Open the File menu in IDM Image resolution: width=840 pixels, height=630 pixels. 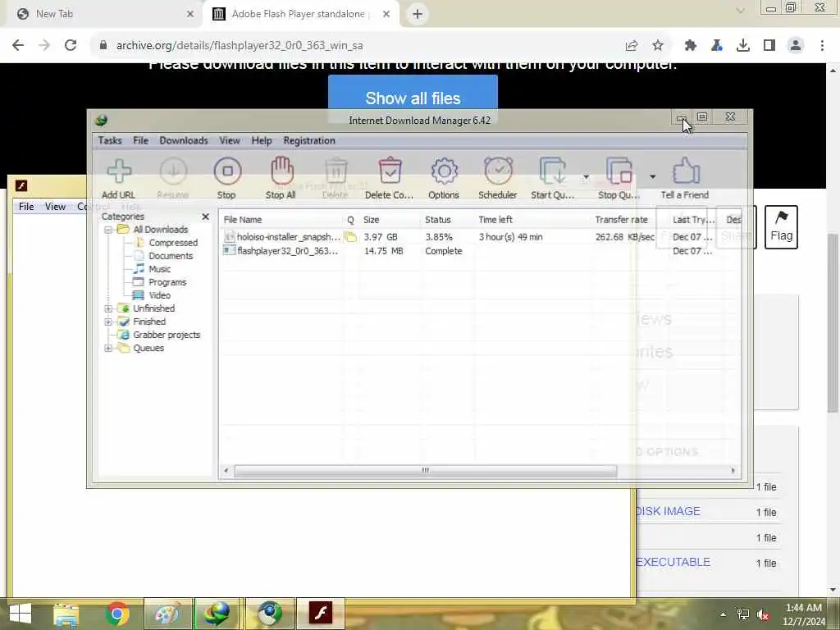coord(140,140)
